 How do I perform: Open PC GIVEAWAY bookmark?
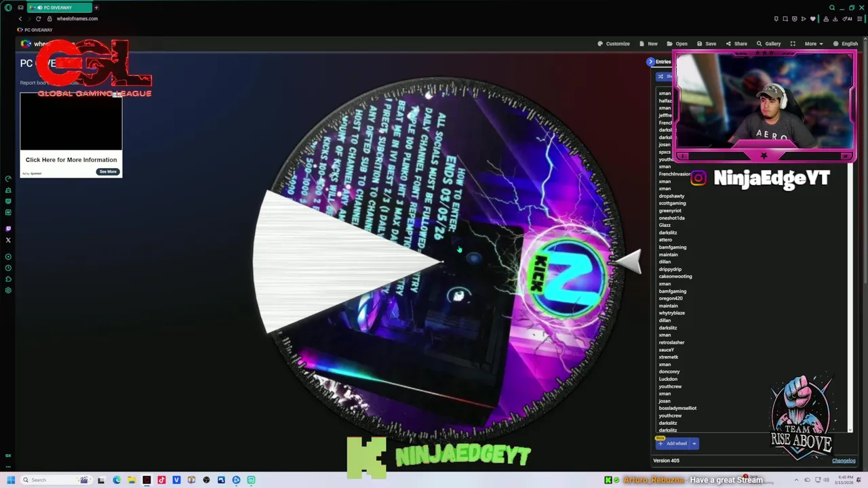(35, 30)
